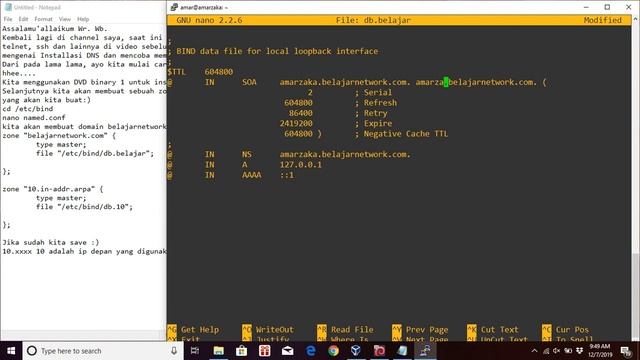Click the muted volume tray icon
Image resolution: width=640 pixels, height=360 pixels.
557,351
